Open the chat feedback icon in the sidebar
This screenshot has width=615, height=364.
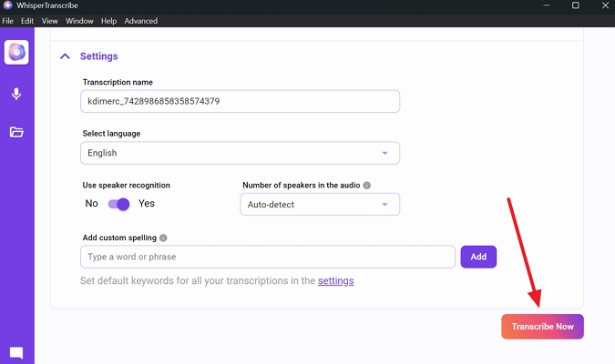click(16, 353)
